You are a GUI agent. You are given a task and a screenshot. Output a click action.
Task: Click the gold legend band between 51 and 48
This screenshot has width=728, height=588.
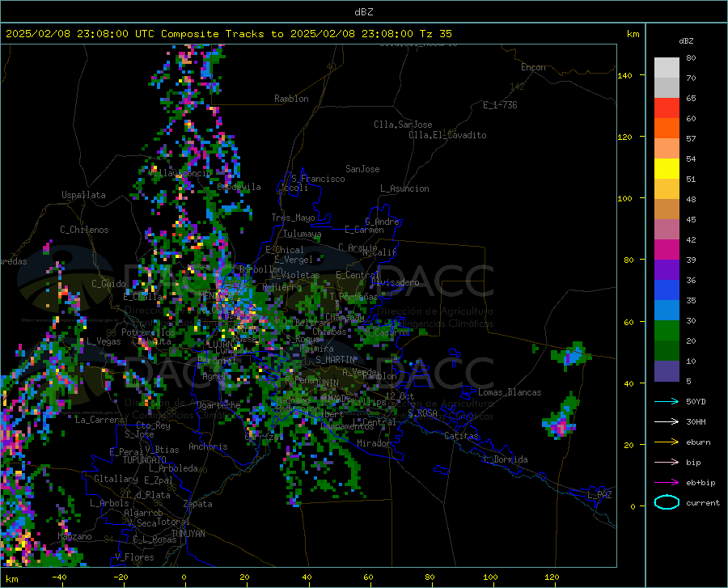point(667,189)
